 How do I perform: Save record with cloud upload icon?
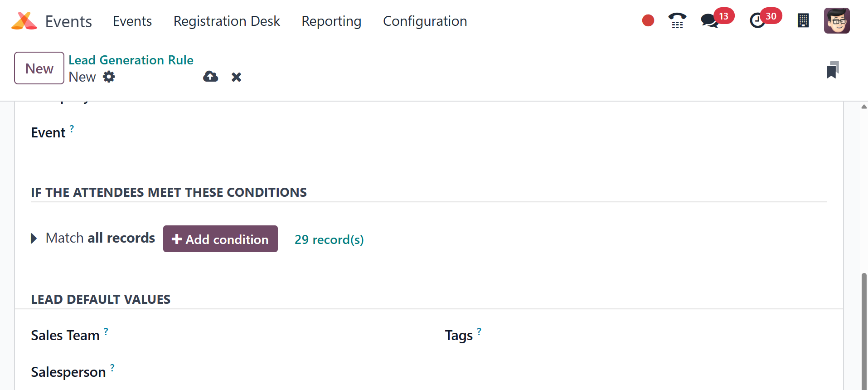pos(210,77)
